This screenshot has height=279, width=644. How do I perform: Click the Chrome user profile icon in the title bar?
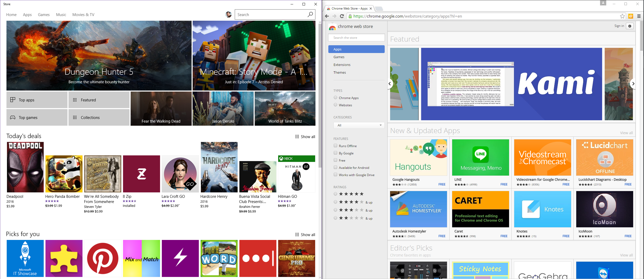point(603,3)
